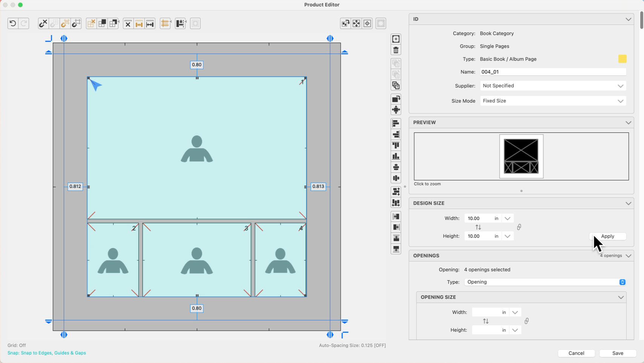This screenshot has width=644, height=363.
Task: Delete openings with the trash icon
Action: point(396,50)
